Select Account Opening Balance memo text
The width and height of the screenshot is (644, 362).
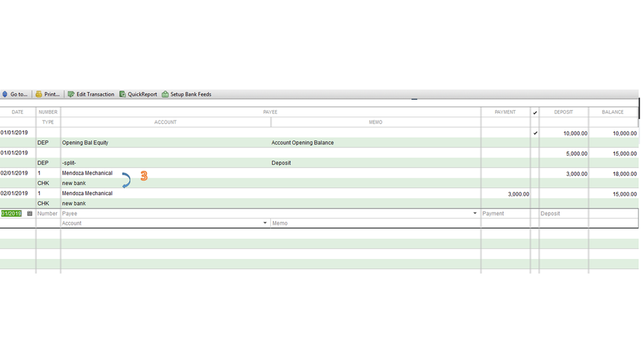[303, 143]
